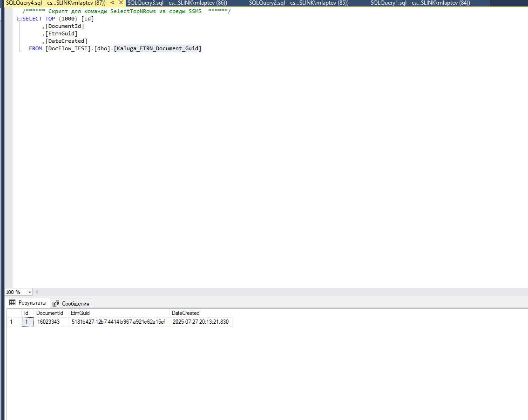Screen dimensions: 528x420
Task: Select the GUID cell 5181b427-12b7-4414-b967-a921e62a15ef
Action: [118, 322]
